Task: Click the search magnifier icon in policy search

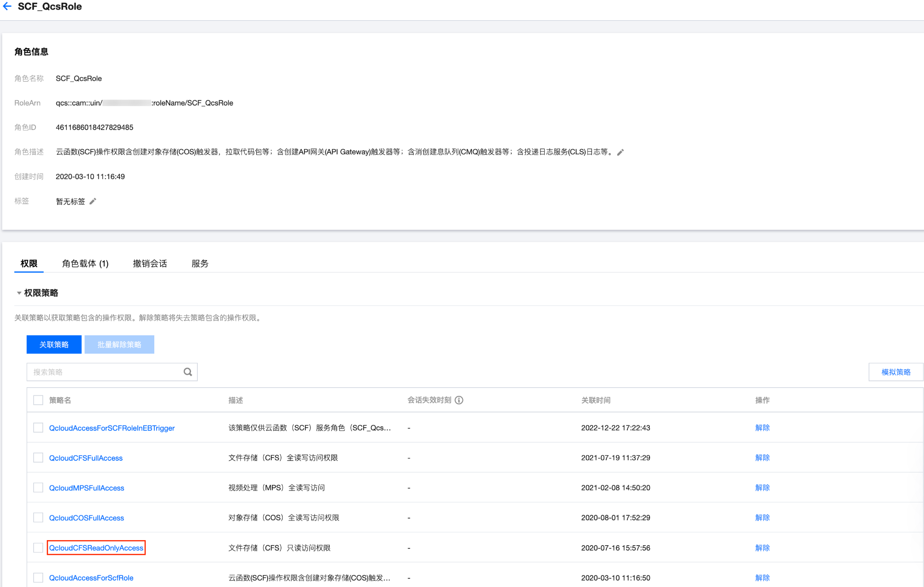Action: 188,372
